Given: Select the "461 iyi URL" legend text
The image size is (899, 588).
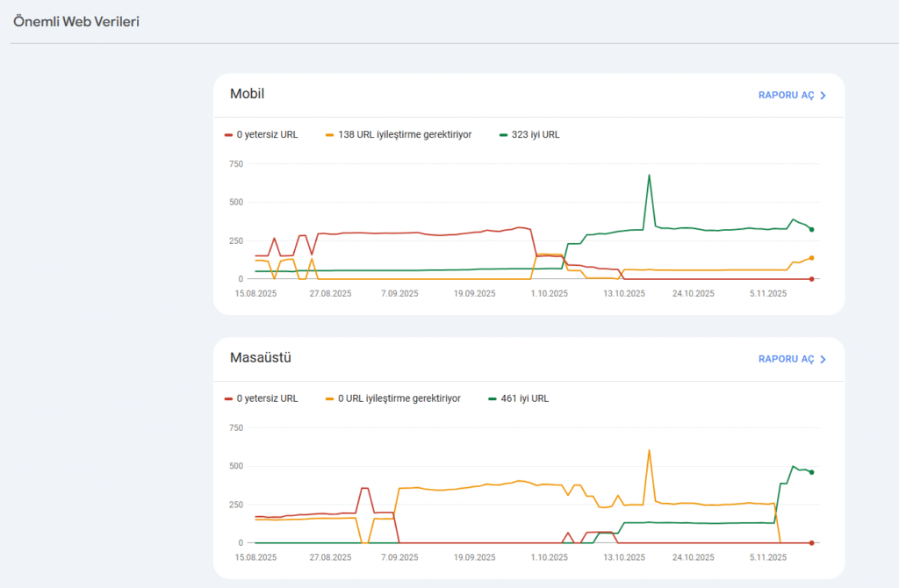Looking at the screenshot, I should pos(524,398).
